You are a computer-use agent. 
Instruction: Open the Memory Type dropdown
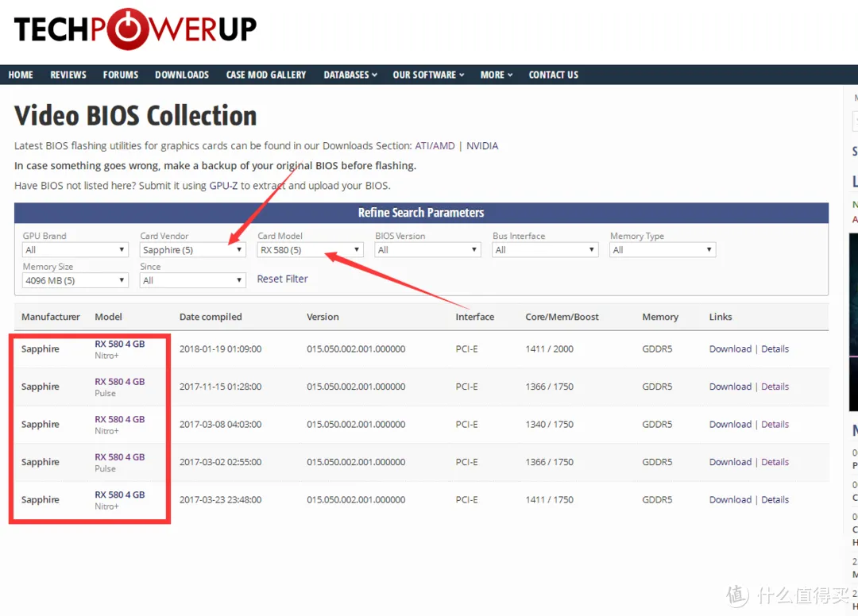pos(662,249)
